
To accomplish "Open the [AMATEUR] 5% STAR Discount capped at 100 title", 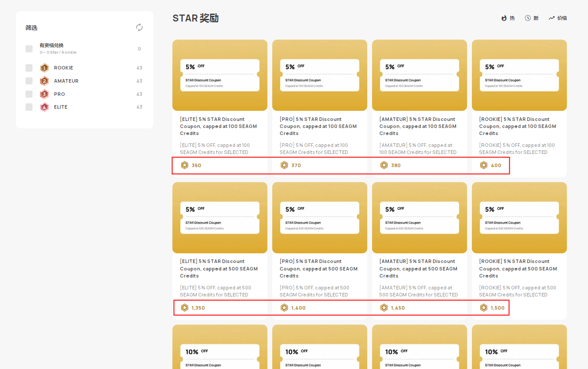I will pos(418,126).
